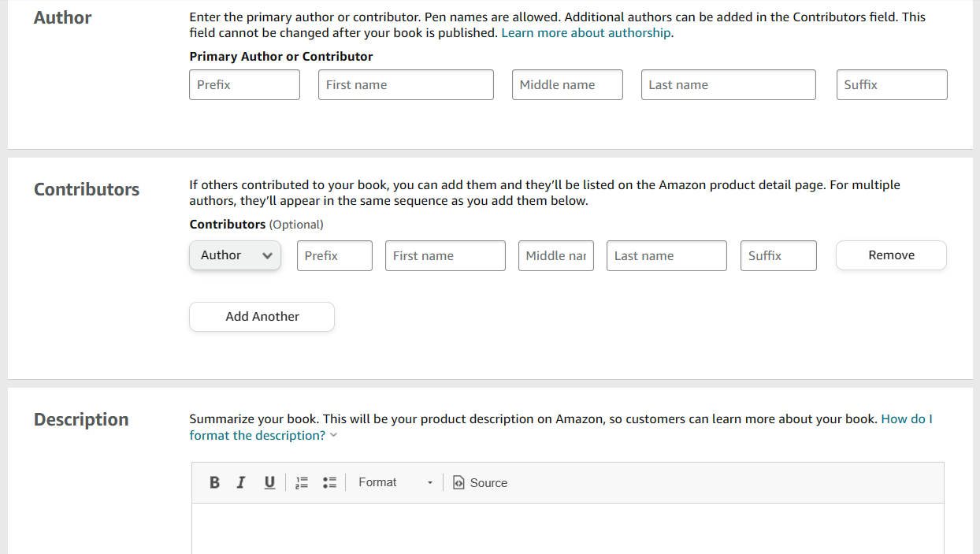Image resolution: width=980 pixels, height=554 pixels.
Task: Switch description editor to Source view
Action: pos(480,482)
